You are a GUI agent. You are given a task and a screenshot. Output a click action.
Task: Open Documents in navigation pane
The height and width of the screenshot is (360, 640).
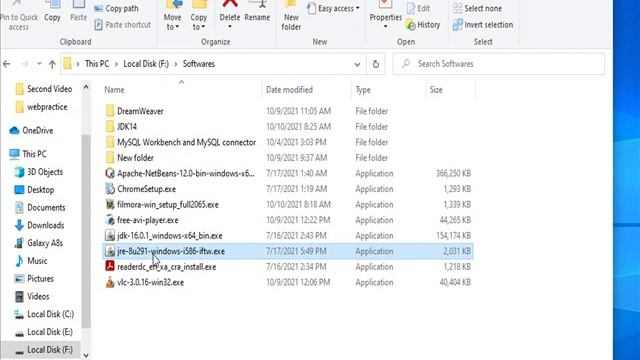click(40, 207)
